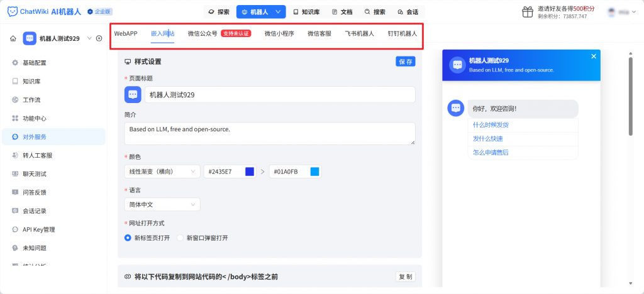This screenshot has width=644, height=294.
Task: Click the 简介 description textarea
Action: pos(270,134)
